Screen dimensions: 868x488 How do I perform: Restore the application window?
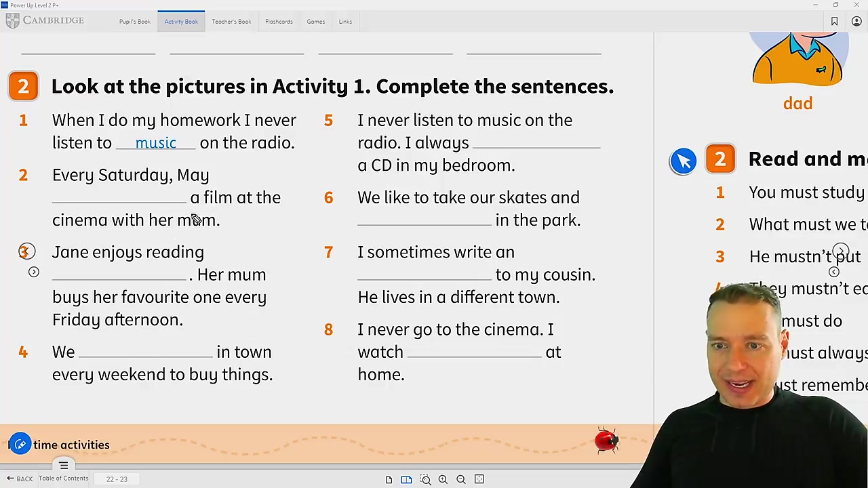[835, 5]
